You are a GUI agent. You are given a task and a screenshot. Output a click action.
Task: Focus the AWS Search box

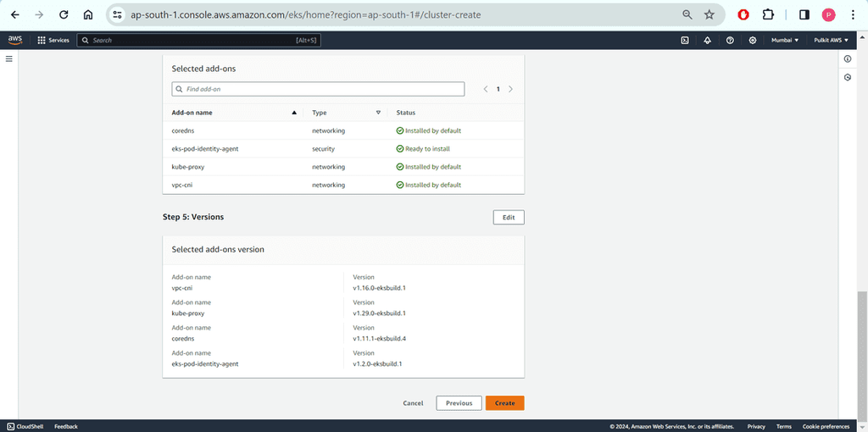coord(198,41)
